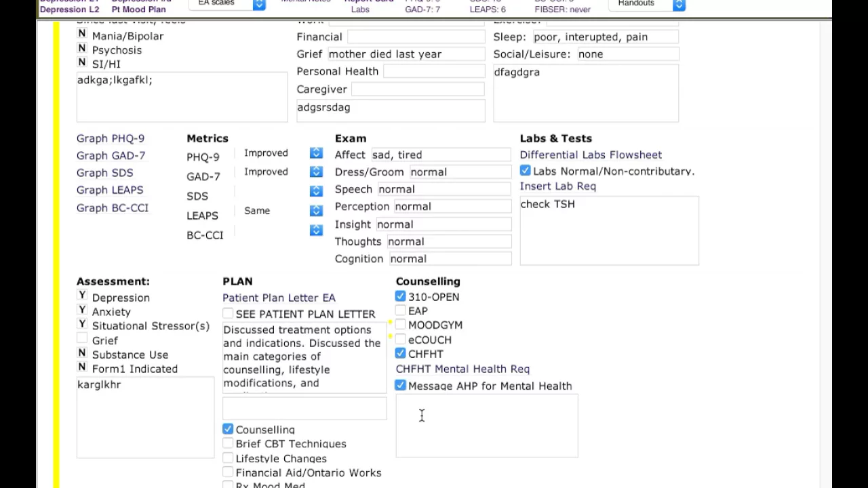The width and height of the screenshot is (868, 488).
Task: Check SEE PATIENT PLAN LETTER box
Action: (x=228, y=313)
